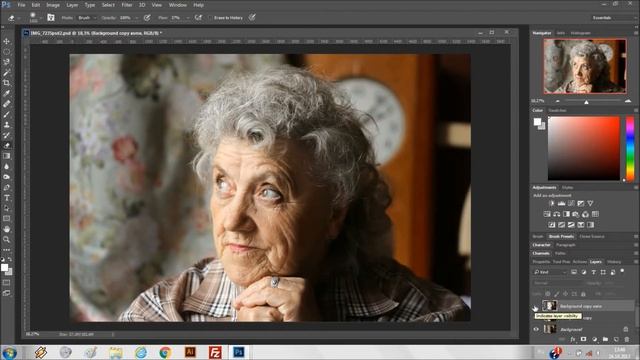Screen dimensions: 640x360
Task: Add Levels adjustment
Action: coord(562,203)
